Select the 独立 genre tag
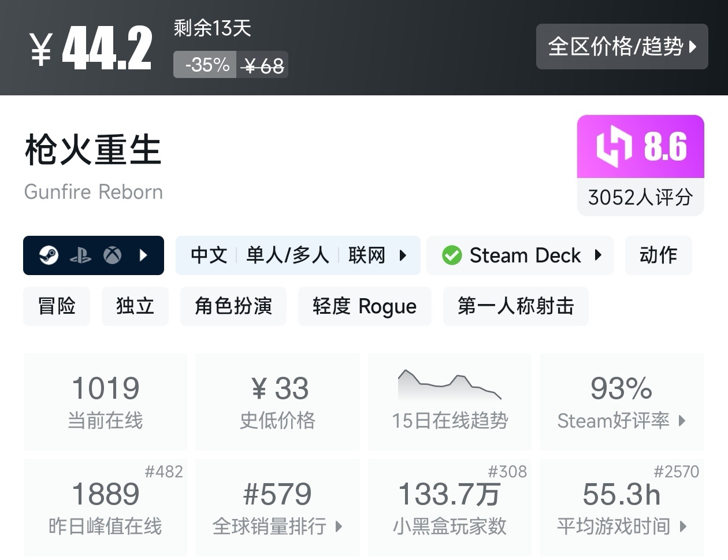The width and height of the screenshot is (728, 560). click(x=135, y=306)
